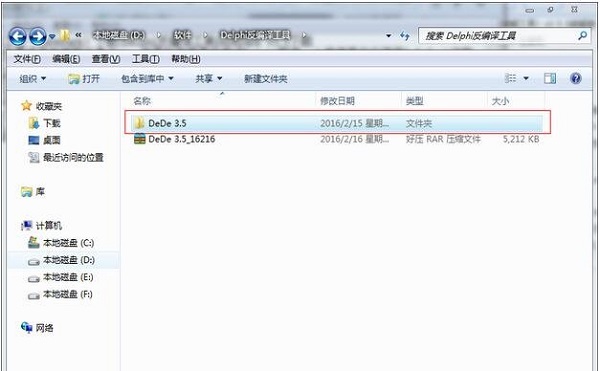
Task: Click the 收藏夹 star icon
Action: pyautogui.click(x=26, y=106)
